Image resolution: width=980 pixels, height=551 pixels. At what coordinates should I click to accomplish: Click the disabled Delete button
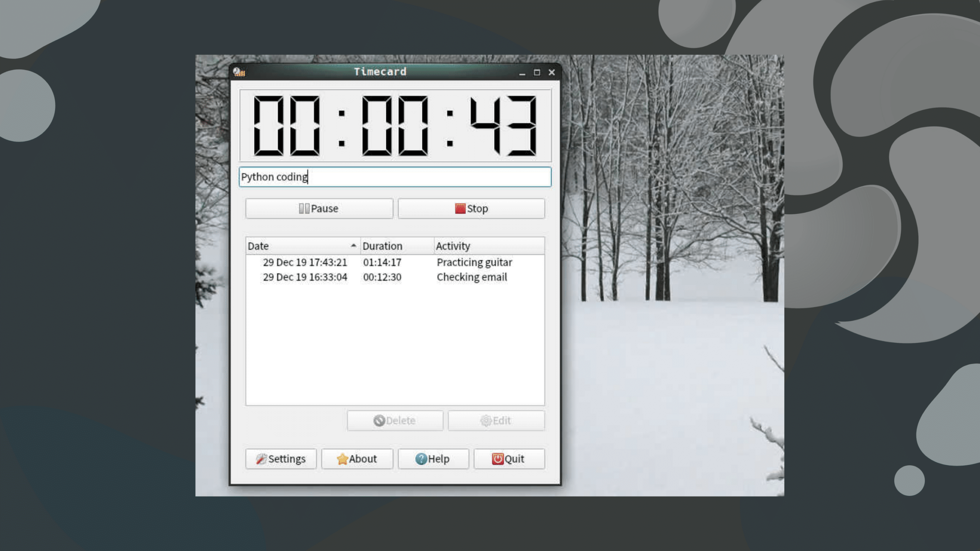(x=395, y=421)
